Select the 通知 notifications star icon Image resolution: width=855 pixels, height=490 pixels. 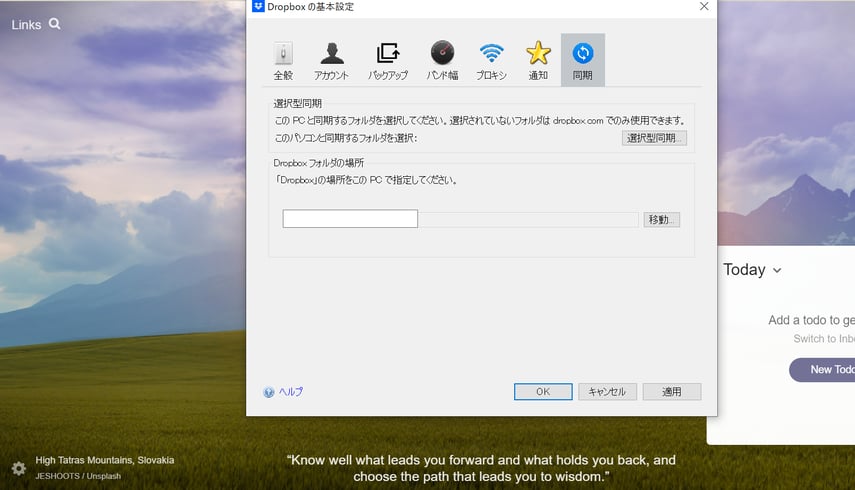538,60
